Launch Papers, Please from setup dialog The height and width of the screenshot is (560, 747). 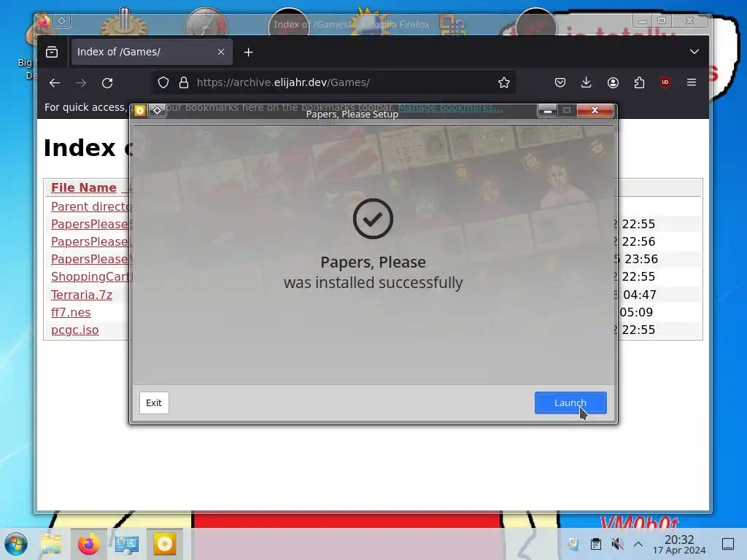point(570,402)
